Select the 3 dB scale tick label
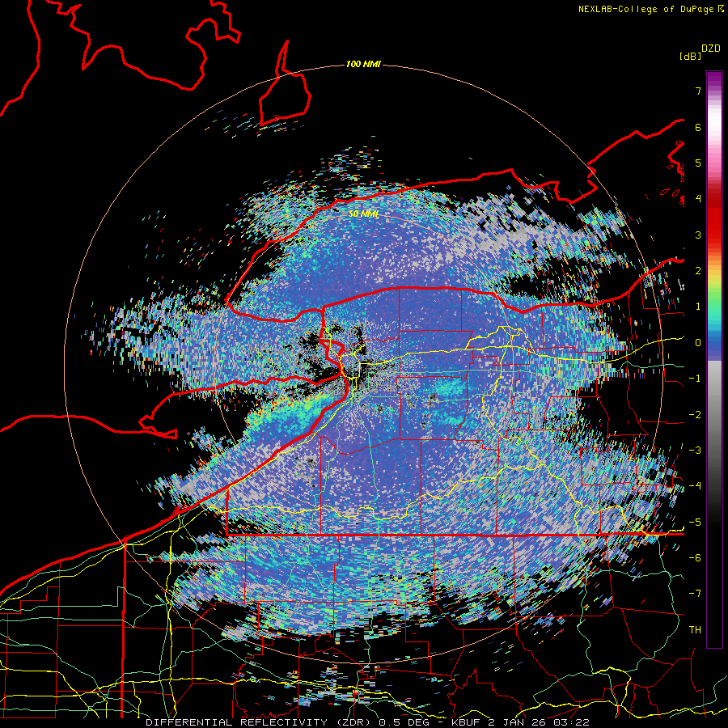 (698, 235)
